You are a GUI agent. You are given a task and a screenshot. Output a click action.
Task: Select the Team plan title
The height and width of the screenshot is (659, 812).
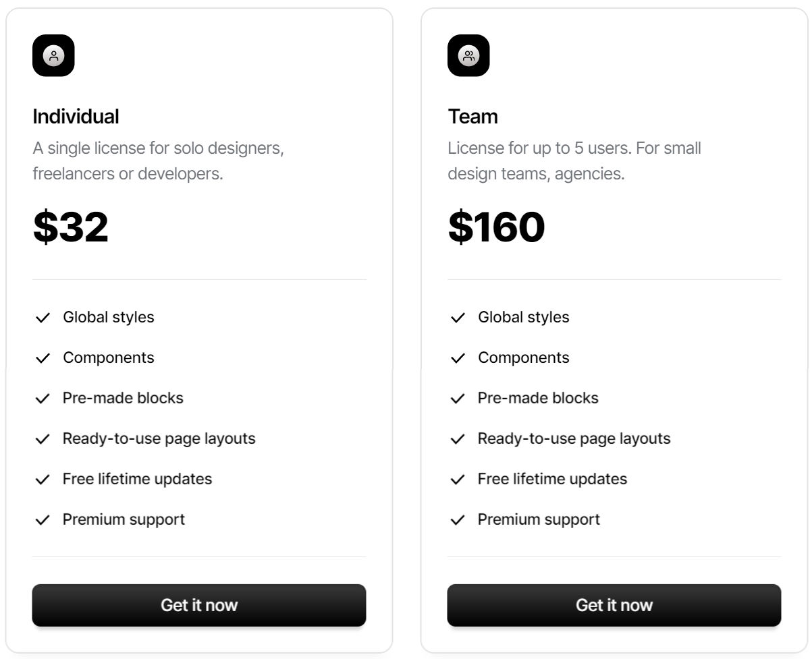click(472, 116)
